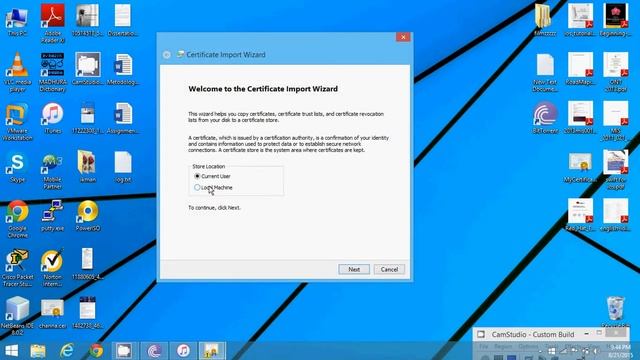Open the Norton Internet Security shortcut
The width and height of the screenshot is (640, 360).
pyautogui.click(x=52, y=268)
